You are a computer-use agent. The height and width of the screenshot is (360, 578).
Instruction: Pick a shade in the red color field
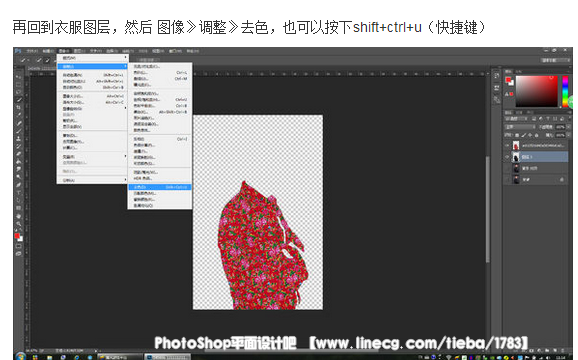click(536, 92)
